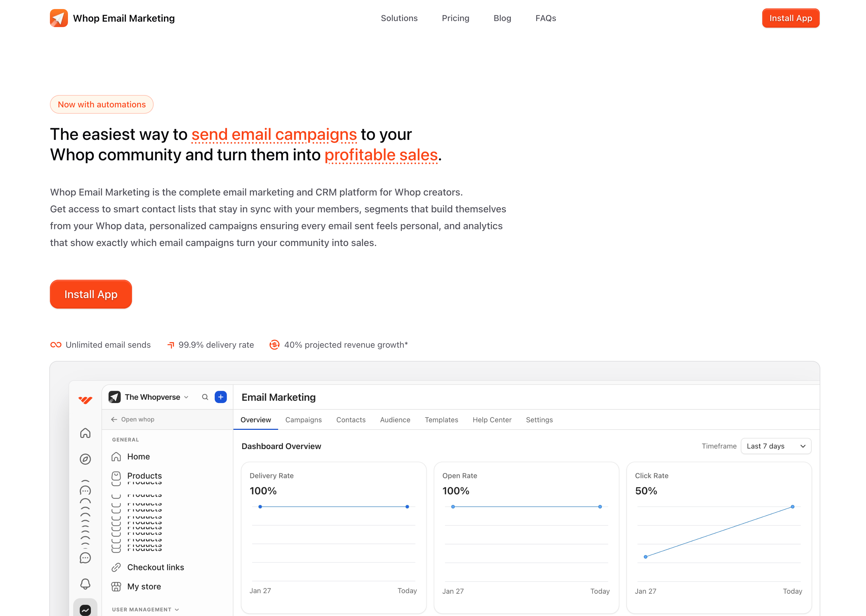This screenshot has width=866, height=616.
Task: Click the arrow icon by 99.9% delivery rate
Action: (x=170, y=345)
